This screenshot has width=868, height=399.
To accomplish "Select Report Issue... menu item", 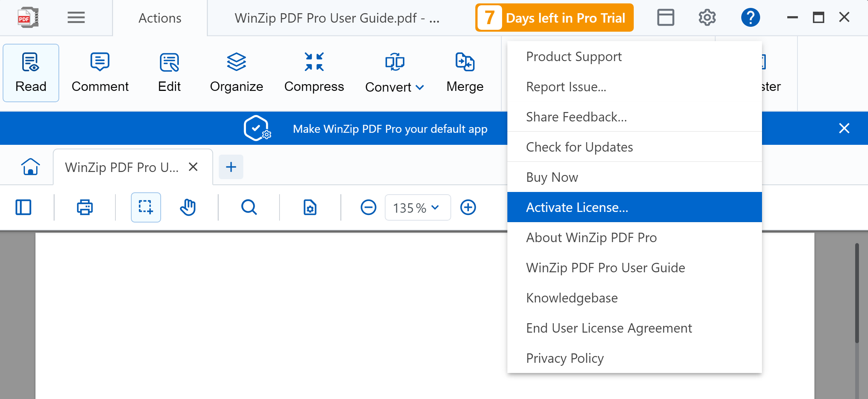I will (x=634, y=87).
